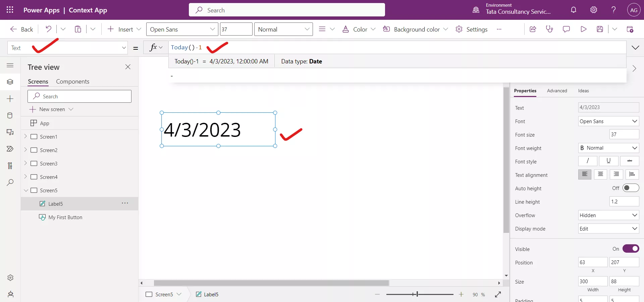Open the Tree view panel icon
Viewport: 644px width, 302px height.
[x=10, y=82]
